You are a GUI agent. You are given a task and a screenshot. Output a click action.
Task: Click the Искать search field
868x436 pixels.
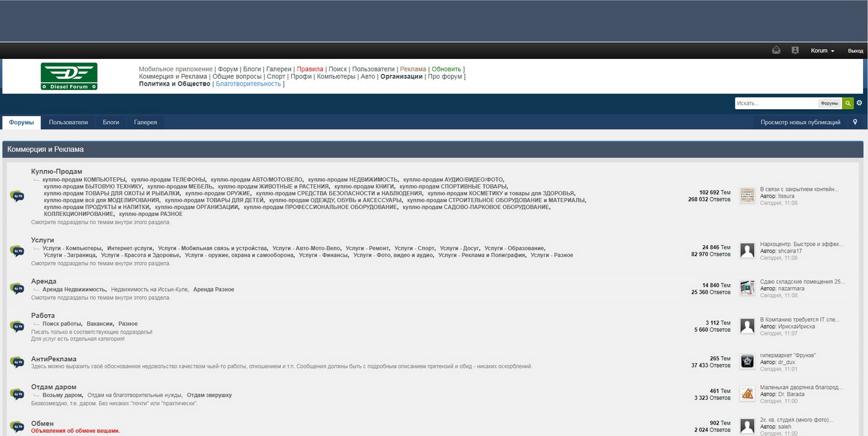click(776, 104)
